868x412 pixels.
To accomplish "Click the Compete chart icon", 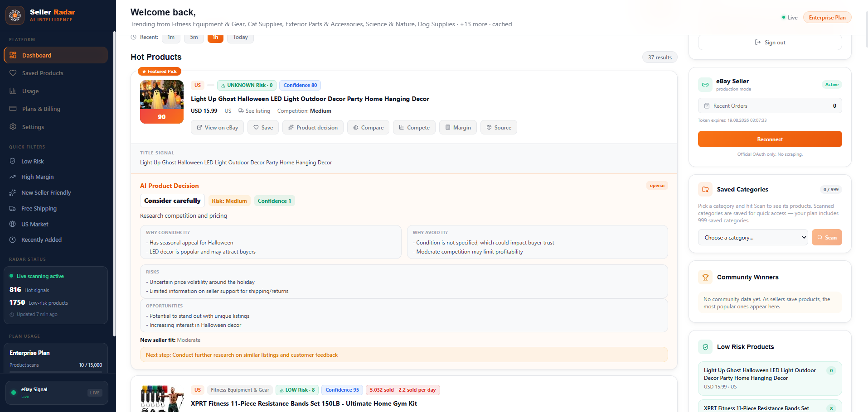I will point(402,128).
